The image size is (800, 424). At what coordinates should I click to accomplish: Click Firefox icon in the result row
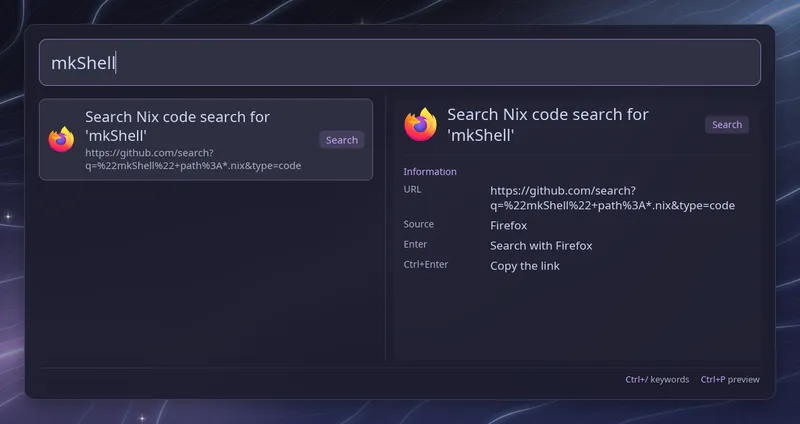pos(61,139)
